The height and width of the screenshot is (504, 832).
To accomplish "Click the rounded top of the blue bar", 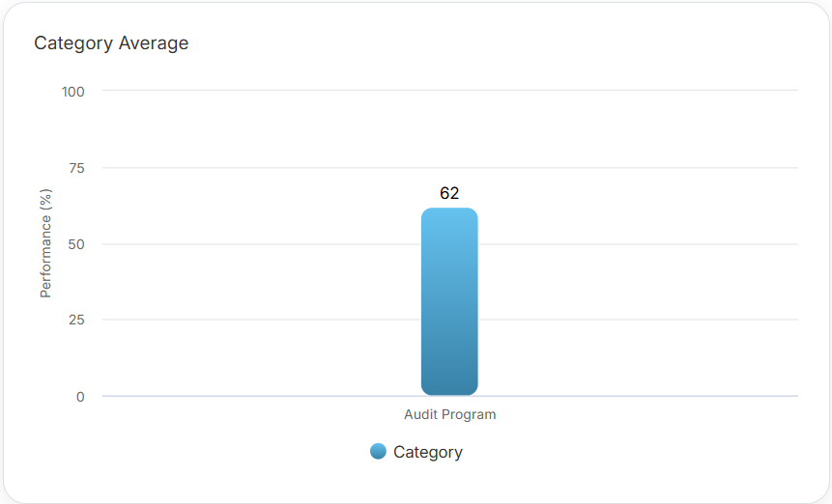I will 449,211.
